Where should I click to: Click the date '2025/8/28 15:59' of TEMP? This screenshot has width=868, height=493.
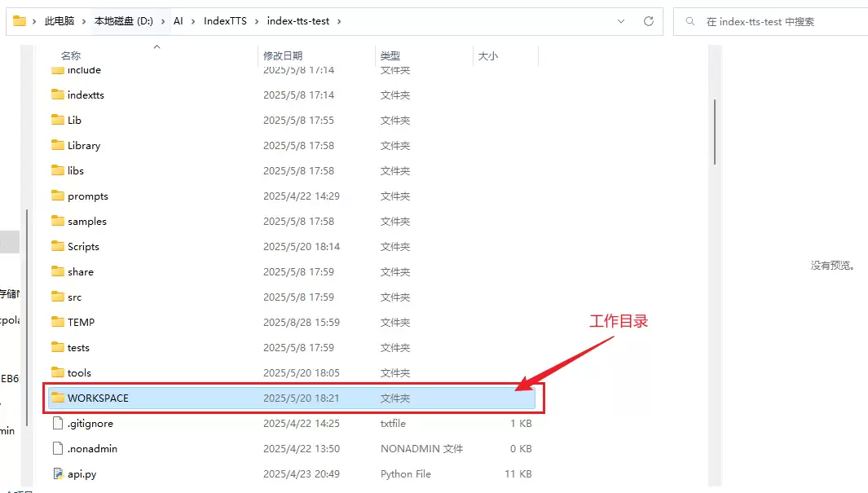point(301,323)
